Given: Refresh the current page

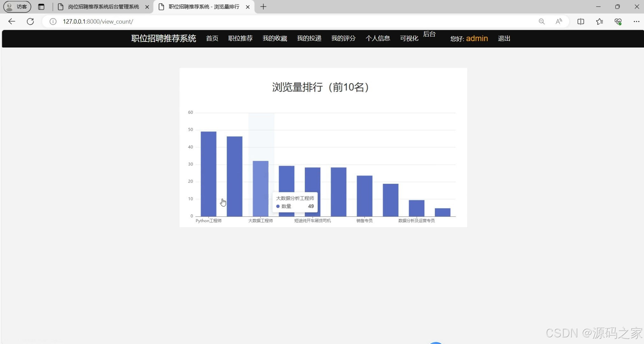Looking at the screenshot, I should tap(30, 21).
